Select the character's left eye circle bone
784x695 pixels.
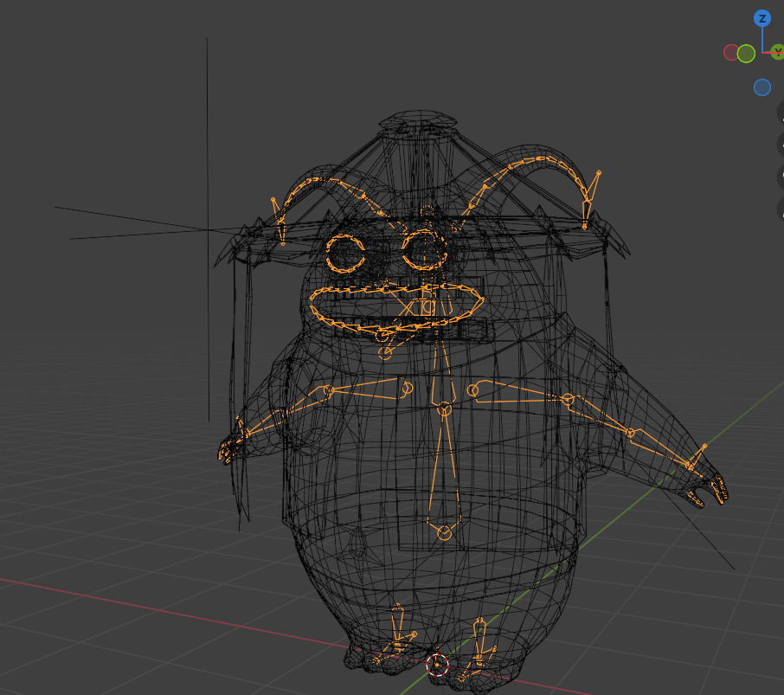pos(423,253)
